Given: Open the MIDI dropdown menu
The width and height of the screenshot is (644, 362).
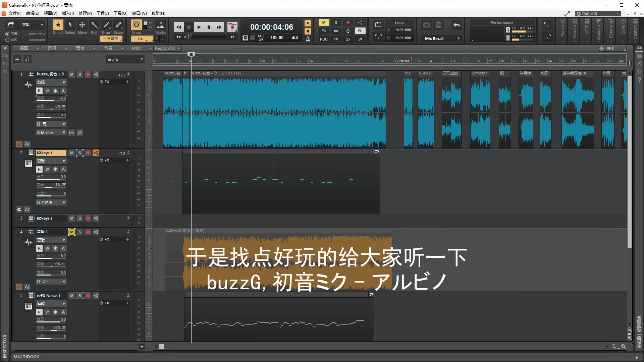Looking at the screenshot, I should [139, 48].
